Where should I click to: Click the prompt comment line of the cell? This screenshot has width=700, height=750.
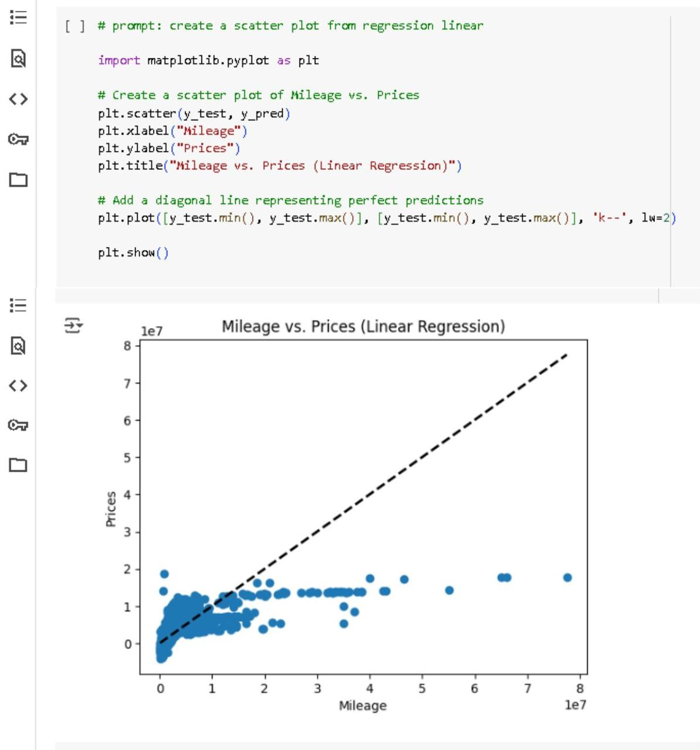pyautogui.click(x=291, y=26)
